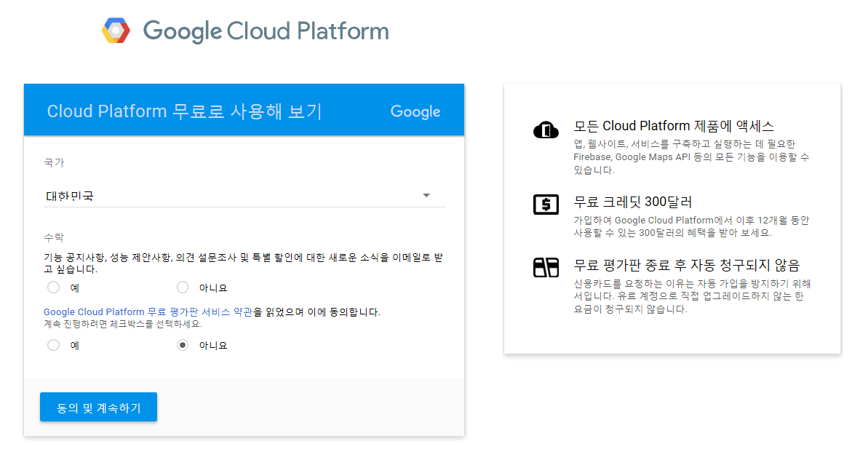Select 아니요 for terms of service agreement
Screen dimensions: 868x460
[183, 345]
